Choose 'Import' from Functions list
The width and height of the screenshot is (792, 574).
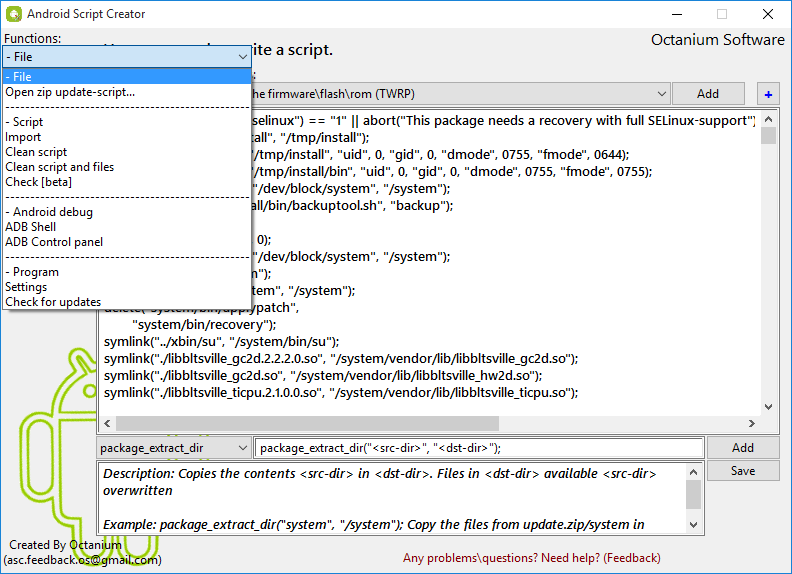23,137
